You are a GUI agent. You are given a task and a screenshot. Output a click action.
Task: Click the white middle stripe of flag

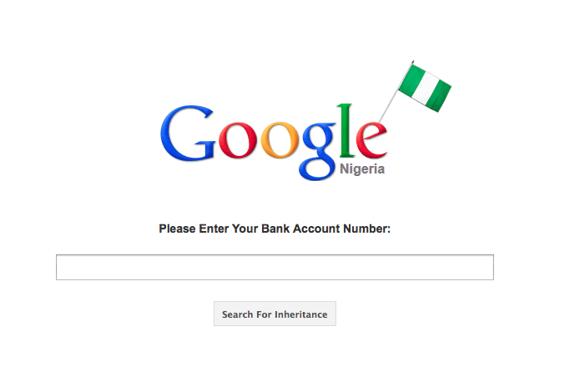point(425,88)
